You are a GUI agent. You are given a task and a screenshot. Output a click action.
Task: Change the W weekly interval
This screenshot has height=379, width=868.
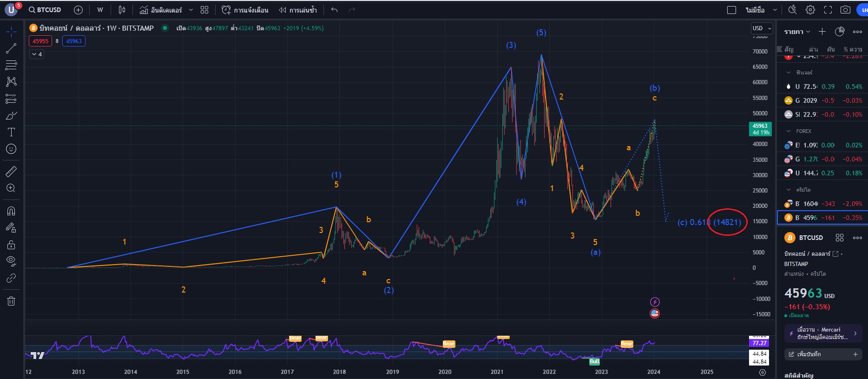point(100,10)
